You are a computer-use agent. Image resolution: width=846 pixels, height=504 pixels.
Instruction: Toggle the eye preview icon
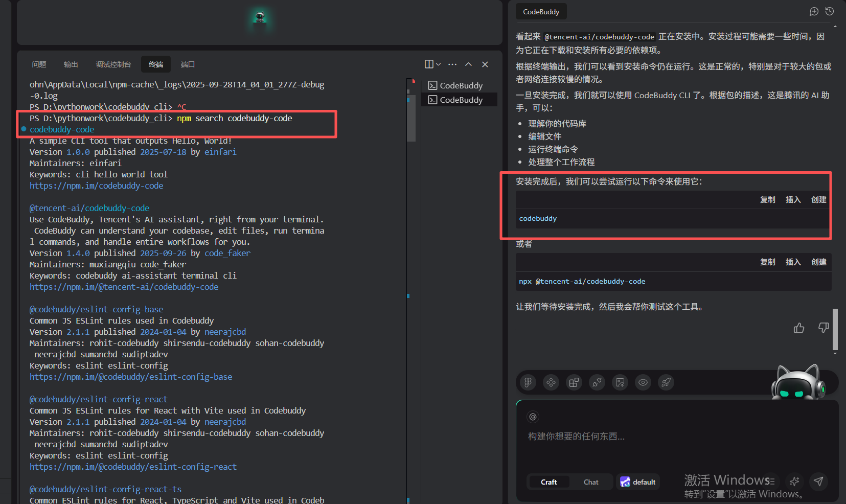(x=643, y=382)
